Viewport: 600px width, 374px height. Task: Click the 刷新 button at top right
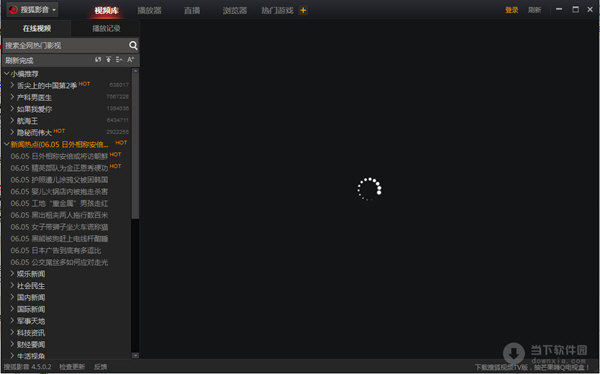pyautogui.click(x=535, y=10)
